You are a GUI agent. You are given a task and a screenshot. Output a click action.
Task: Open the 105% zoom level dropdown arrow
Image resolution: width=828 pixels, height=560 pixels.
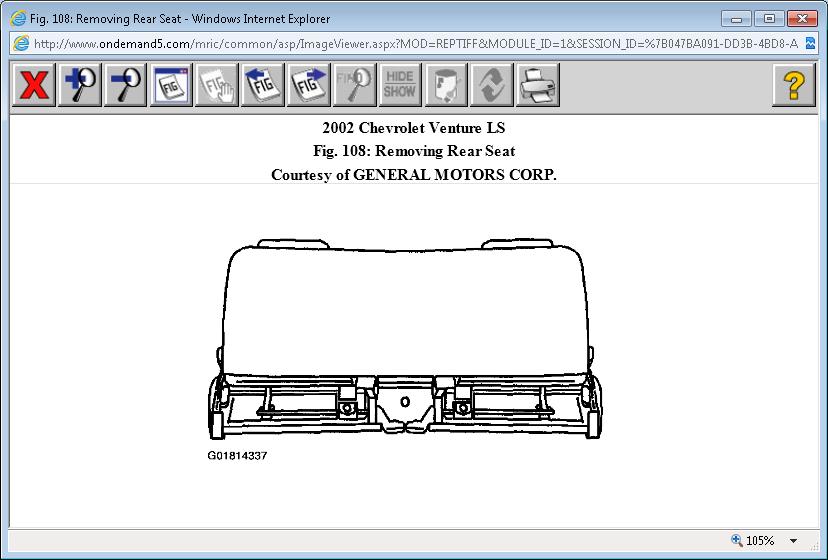(x=793, y=541)
